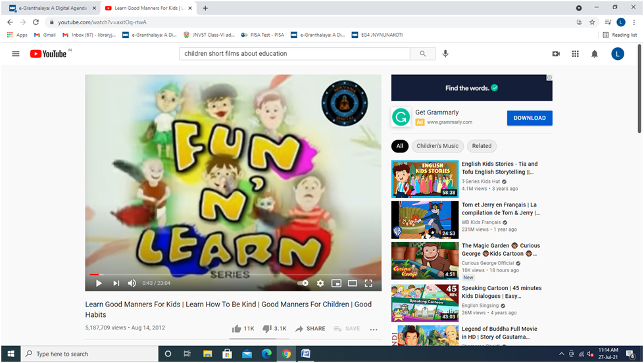Switch to theater mode view
644x363 pixels.
tap(353, 283)
